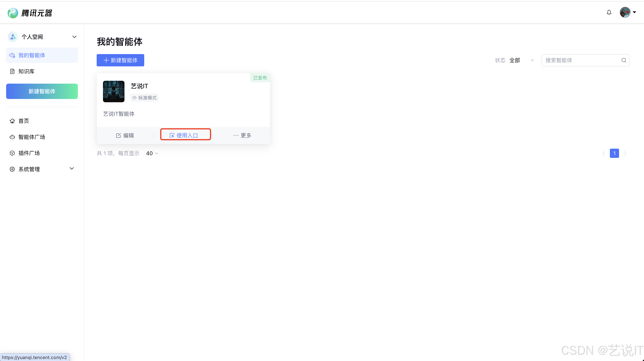Open the 更多 ellipsis menu

[242, 135]
